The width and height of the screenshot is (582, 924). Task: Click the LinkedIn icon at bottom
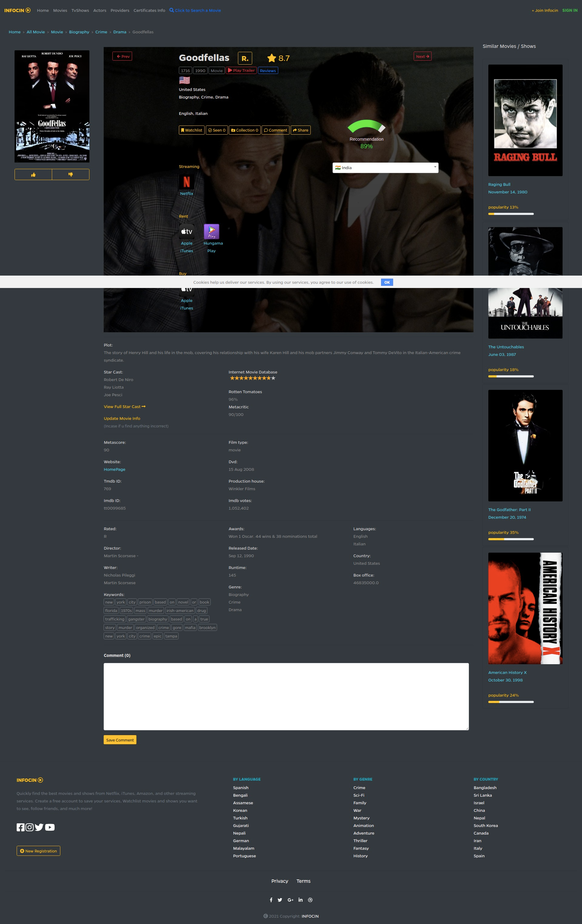(x=300, y=900)
